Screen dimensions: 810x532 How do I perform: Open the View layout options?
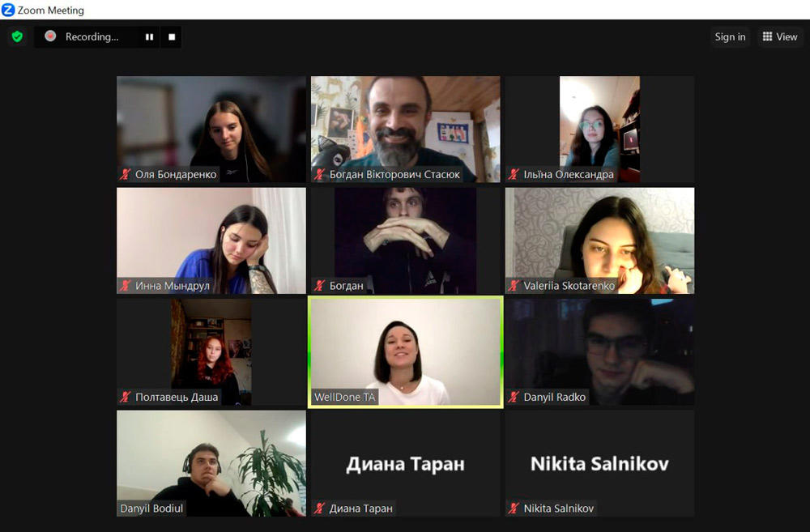[x=779, y=36]
